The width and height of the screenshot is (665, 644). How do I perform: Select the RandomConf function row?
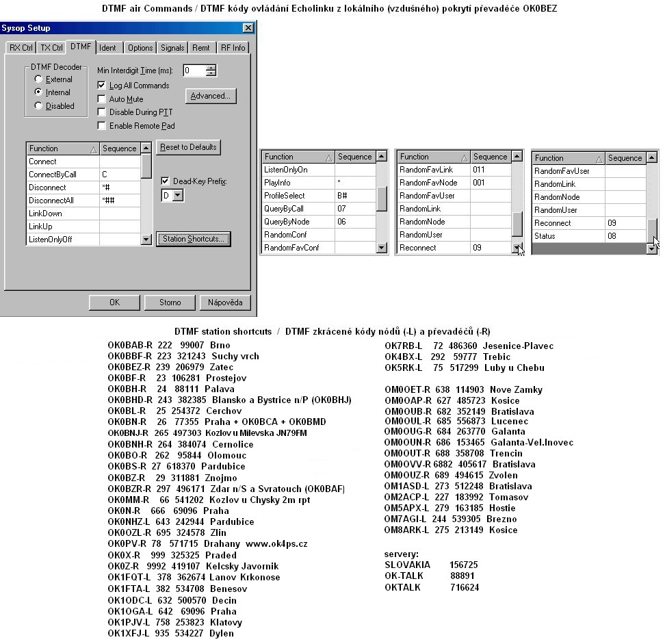pos(319,235)
